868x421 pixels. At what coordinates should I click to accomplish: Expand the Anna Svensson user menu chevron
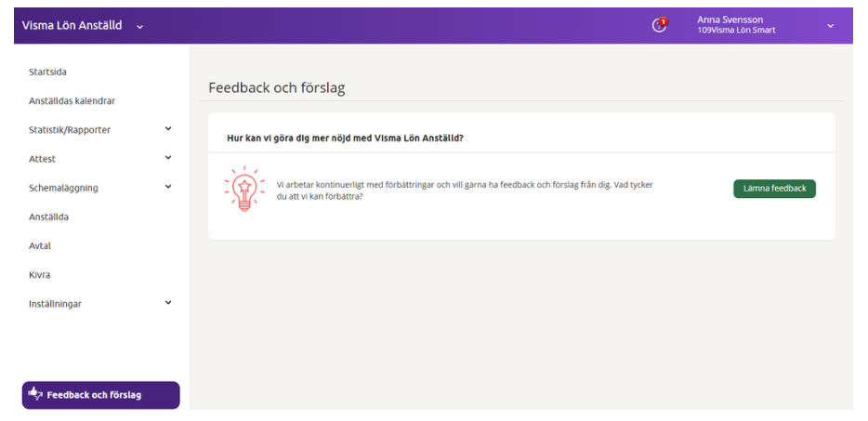[830, 25]
